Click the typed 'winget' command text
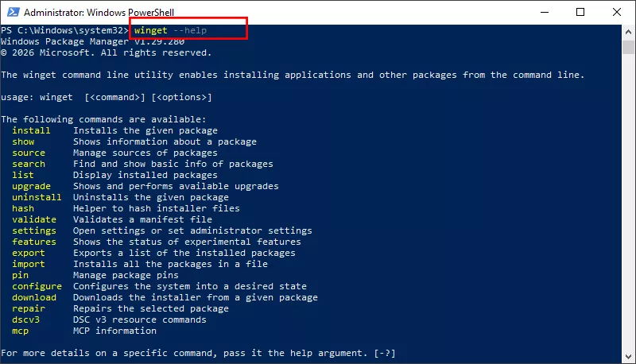636x364 pixels. click(x=150, y=30)
